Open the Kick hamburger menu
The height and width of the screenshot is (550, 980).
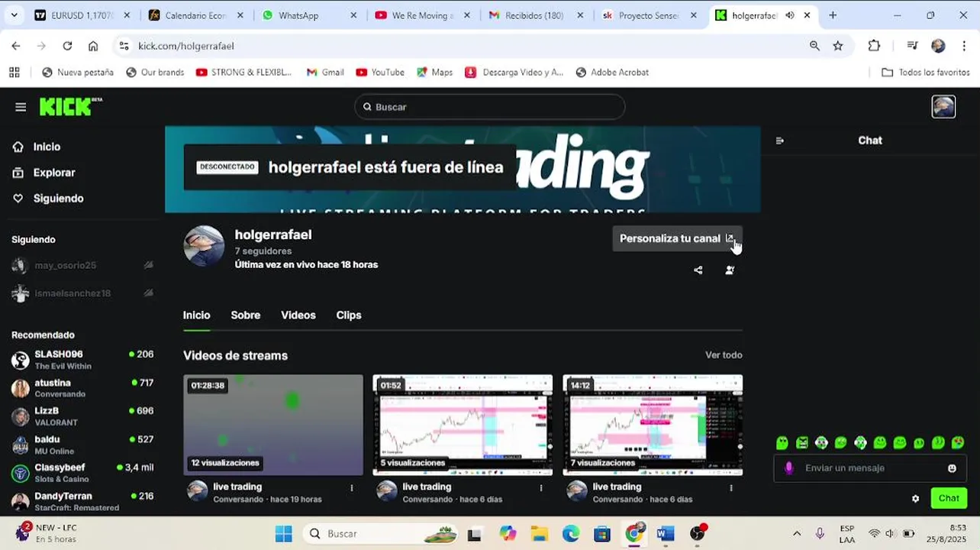pos(21,107)
